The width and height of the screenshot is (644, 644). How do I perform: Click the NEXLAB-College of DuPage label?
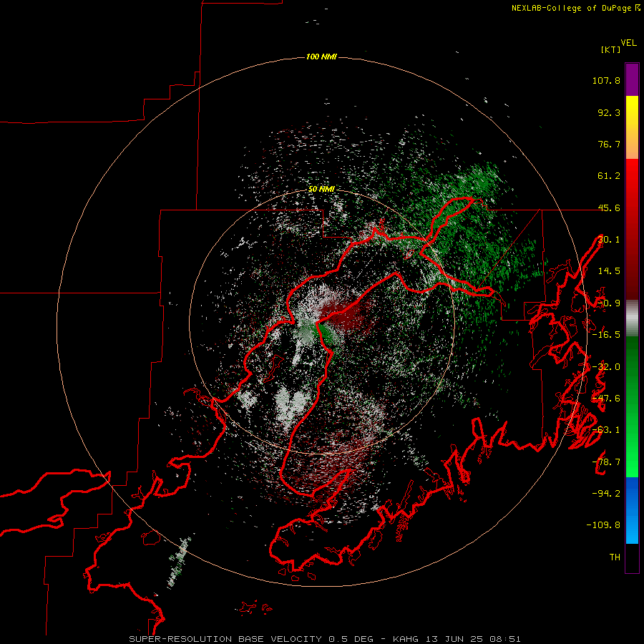pos(575,8)
